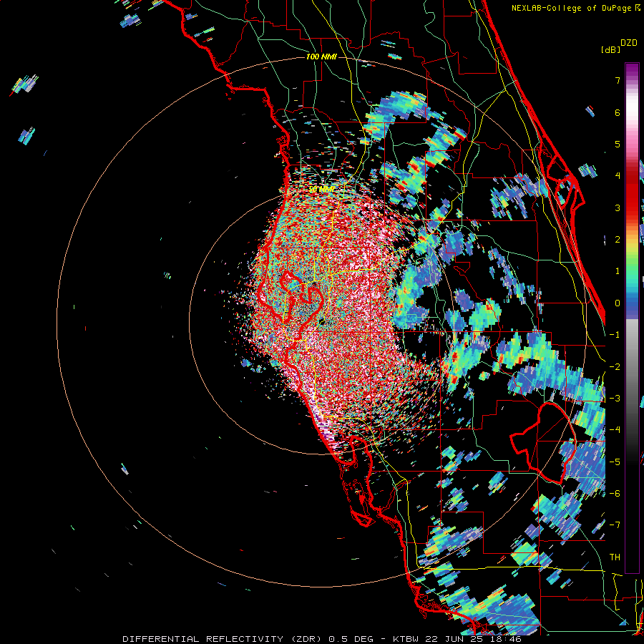644x644 pixels.
Task: Click the "-2" tick on the color scale
Action: click(615, 366)
